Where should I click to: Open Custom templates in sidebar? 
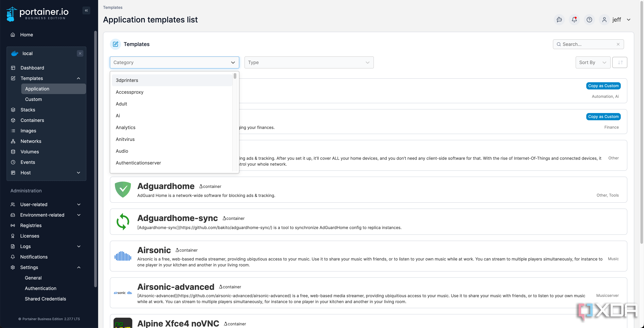coord(34,99)
